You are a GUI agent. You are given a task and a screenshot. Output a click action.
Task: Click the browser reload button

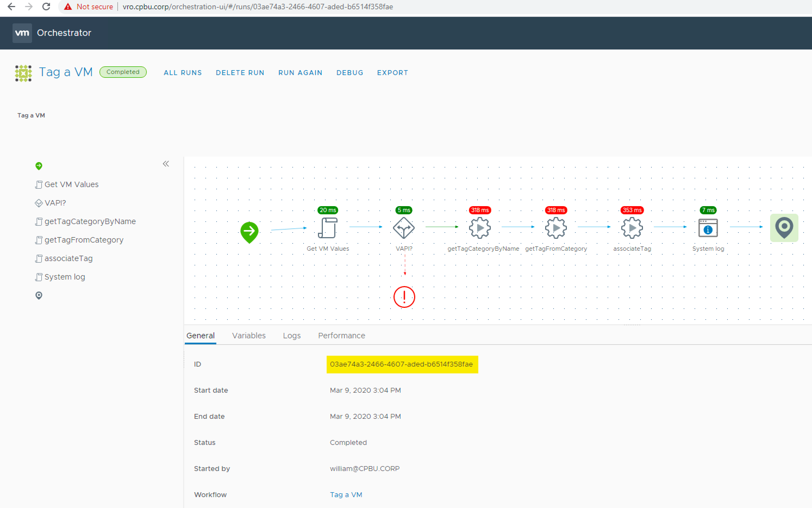pos(46,7)
